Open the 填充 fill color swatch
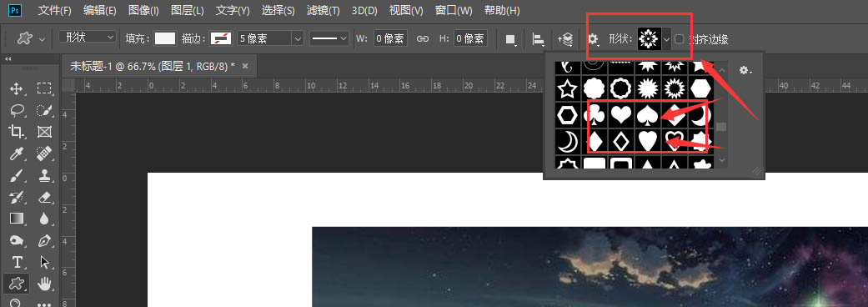Screen dimensions: 868x307 [165, 38]
